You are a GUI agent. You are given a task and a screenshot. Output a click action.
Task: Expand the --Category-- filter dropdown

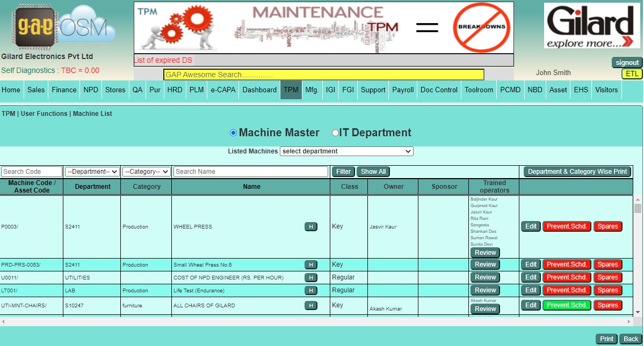click(x=146, y=172)
